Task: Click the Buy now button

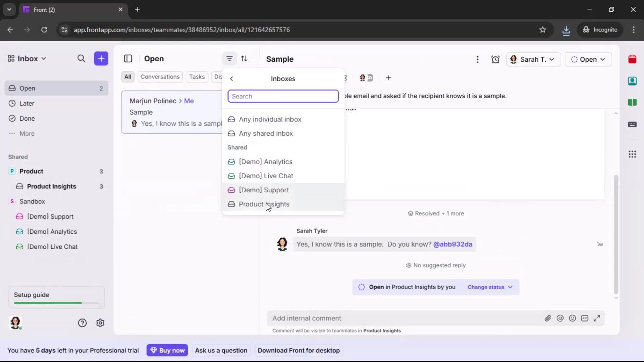Action: click(x=167, y=350)
